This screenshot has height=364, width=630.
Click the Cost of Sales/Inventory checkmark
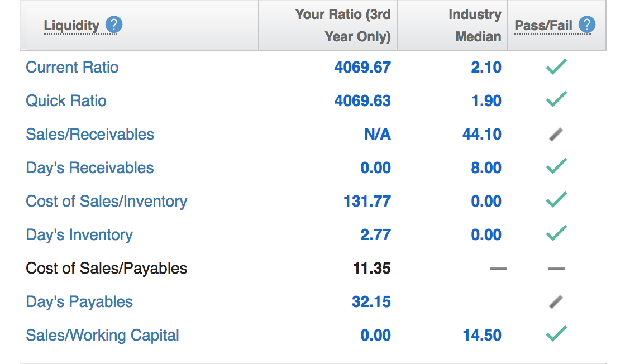(556, 201)
